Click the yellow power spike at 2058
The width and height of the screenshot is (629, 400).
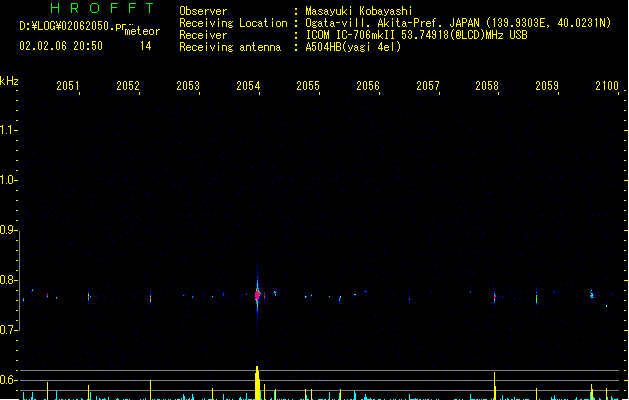[495, 386]
